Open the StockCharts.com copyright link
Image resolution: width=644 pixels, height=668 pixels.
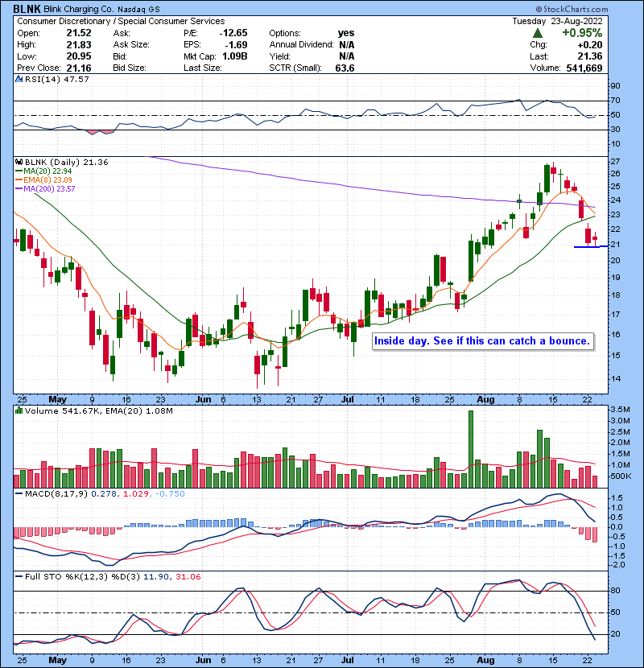(x=572, y=9)
